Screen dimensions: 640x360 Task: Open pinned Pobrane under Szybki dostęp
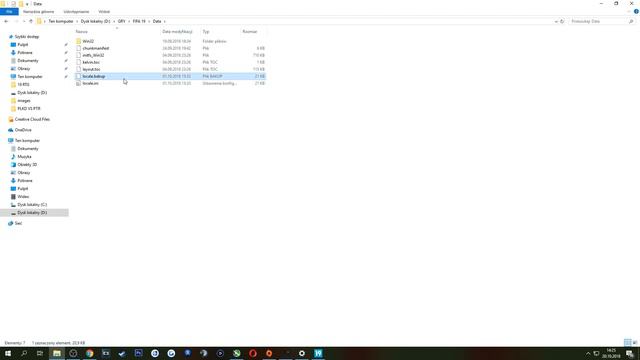[x=24, y=53]
